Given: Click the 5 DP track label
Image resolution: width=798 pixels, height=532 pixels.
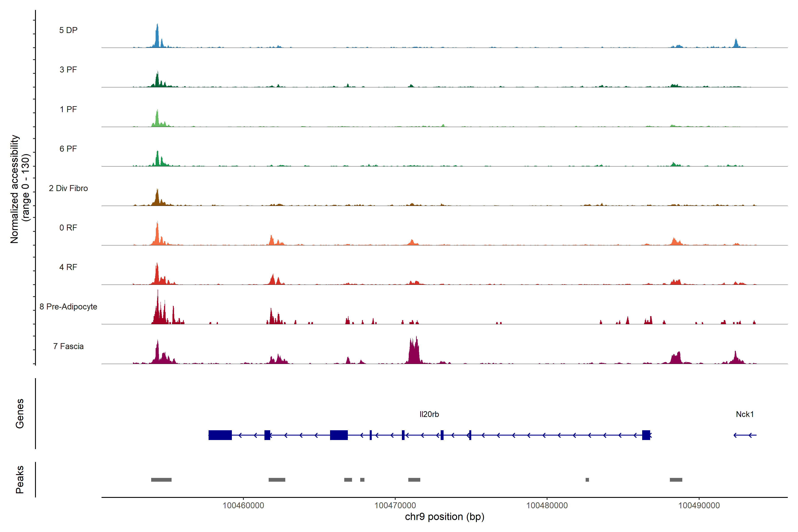Looking at the screenshot, I should (x=68, y=30).
